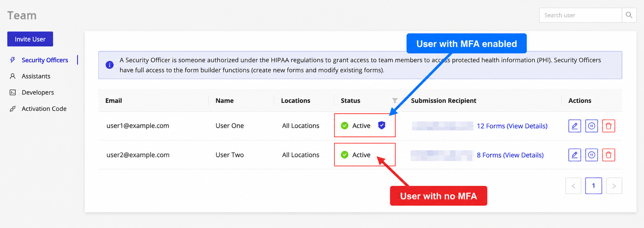The width and height of the screenshot is (644, 228).
Task: Click the info icon in the banner
Action: coord(109,65)
